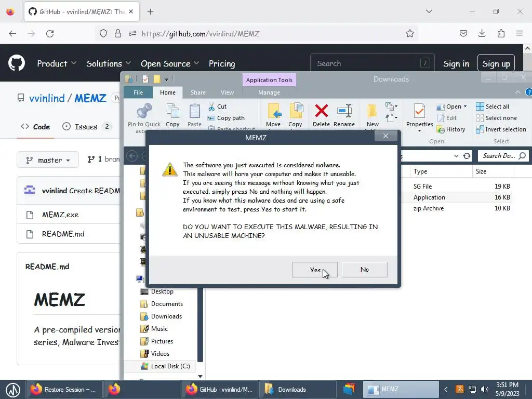Image resolution: width=532 pixels, height=399 pixels.
Task: Select the Manage ribbon tab
Action: click(269, 92)
